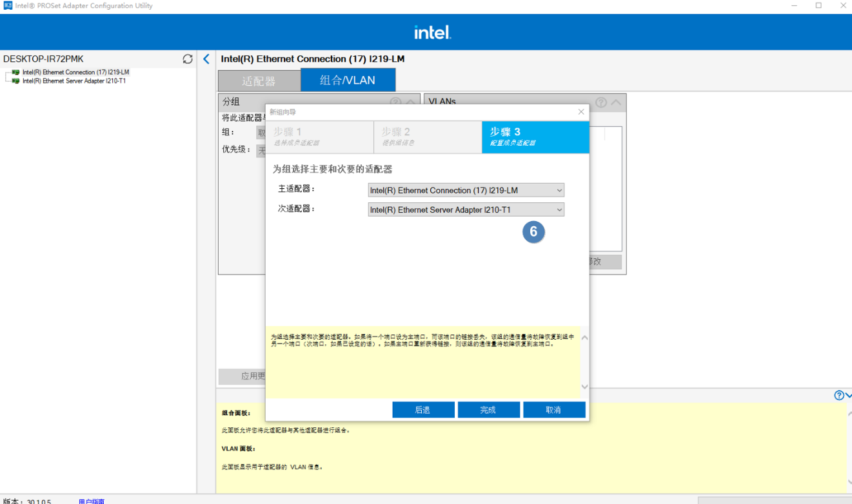Viewport: 852px width, 504px height.
Task: Switch to the 适配器 tab
Action: pyautogui.click(x=259, y=81)
